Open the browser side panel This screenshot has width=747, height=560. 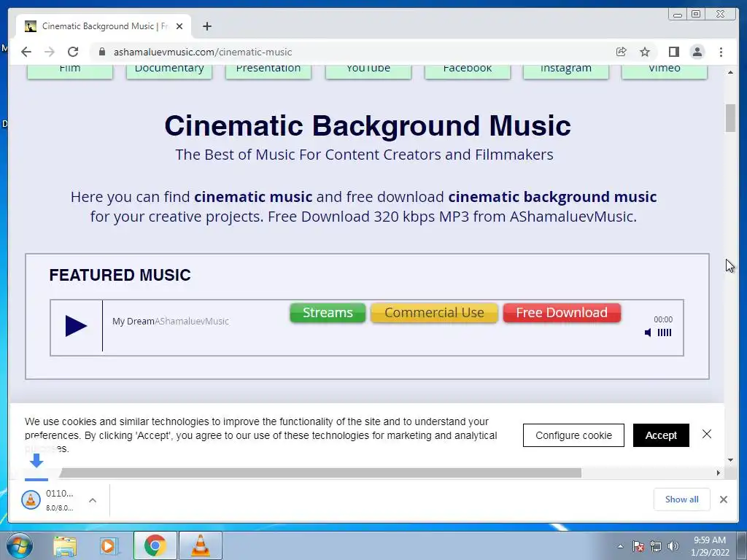coord(673,52)
